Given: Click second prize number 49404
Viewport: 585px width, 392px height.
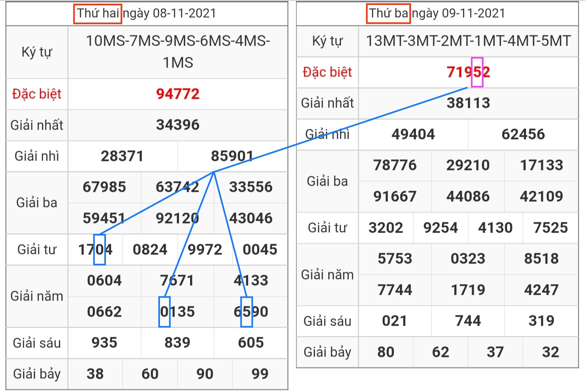Looking at the screenshot, I should click(x=413, y=134).
